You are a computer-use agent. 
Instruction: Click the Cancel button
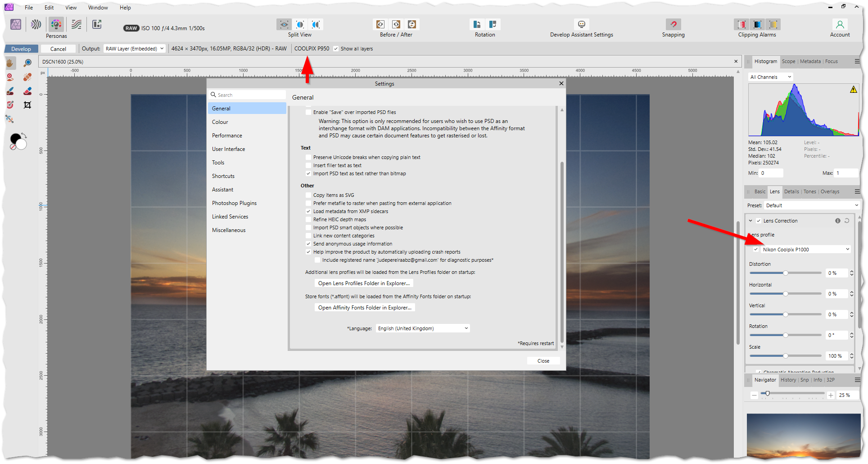tap(58, 49)
